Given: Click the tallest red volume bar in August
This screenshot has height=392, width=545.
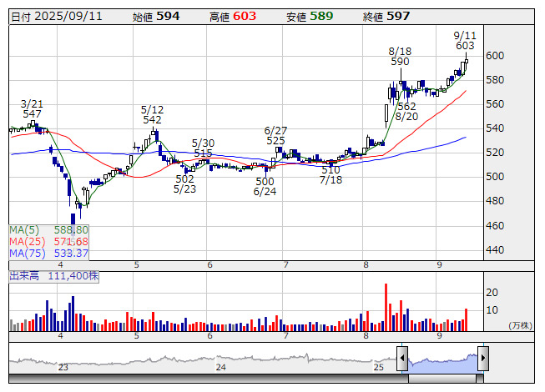Looking at the screenshot, I should pyautogui.click(x=386, y=307).
